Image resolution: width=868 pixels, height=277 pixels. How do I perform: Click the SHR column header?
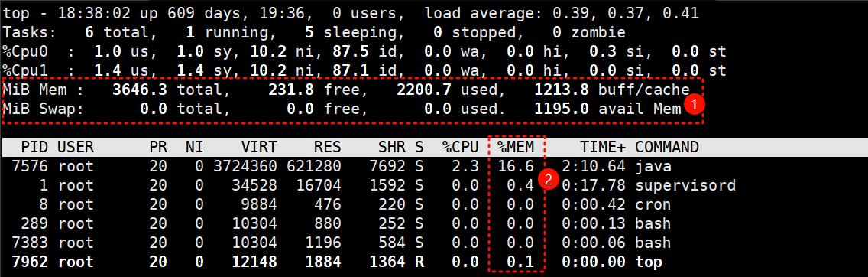[391, 147]
